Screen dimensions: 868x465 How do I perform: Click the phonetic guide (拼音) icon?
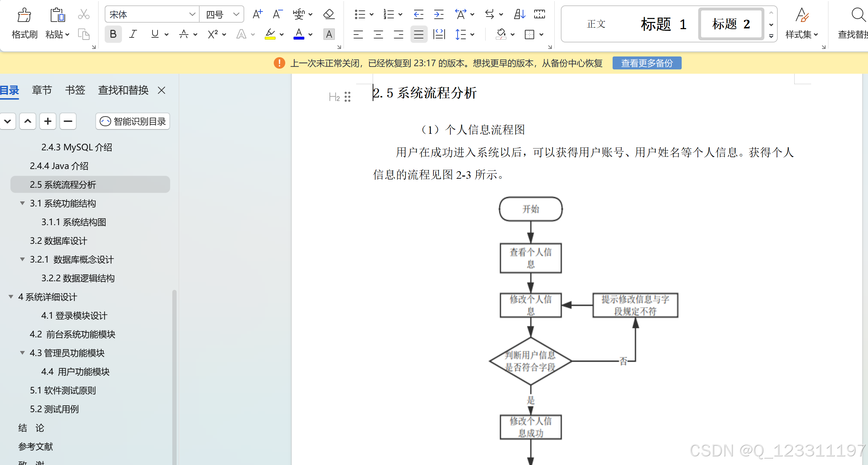pyautogui.click(x=299, y=14)
